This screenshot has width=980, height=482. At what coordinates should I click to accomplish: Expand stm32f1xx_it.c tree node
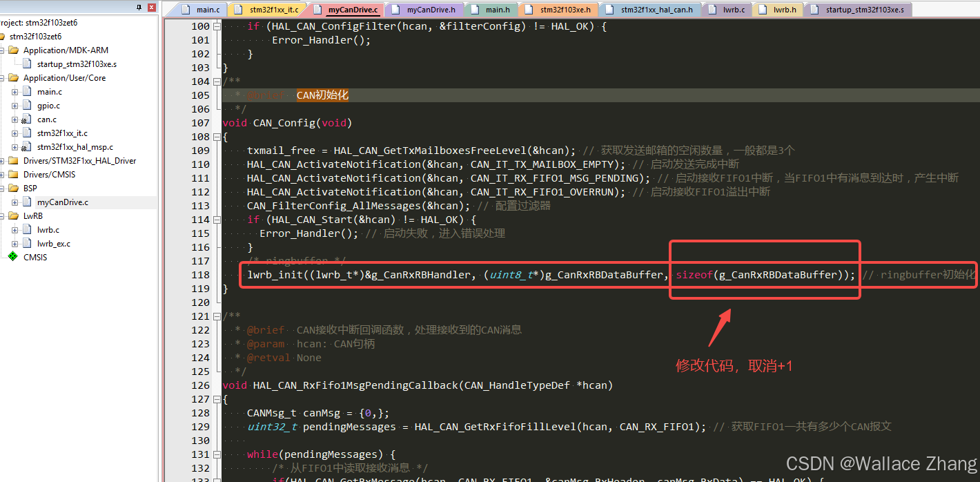click(x=14, y=133)
